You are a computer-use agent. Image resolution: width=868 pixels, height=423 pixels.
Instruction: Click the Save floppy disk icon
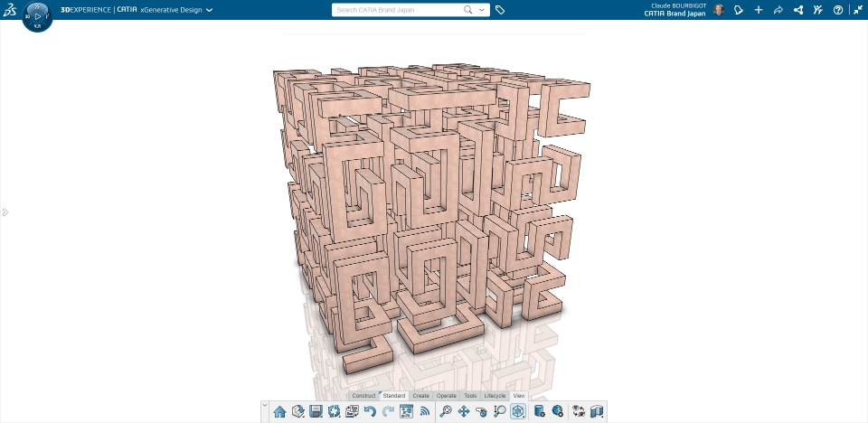pos(316,411)
